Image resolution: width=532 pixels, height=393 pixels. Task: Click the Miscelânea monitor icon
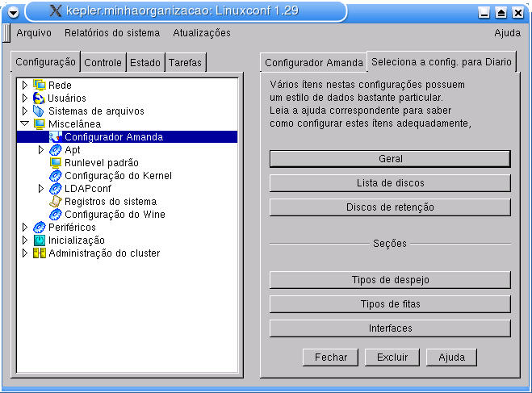pos(40,123)
